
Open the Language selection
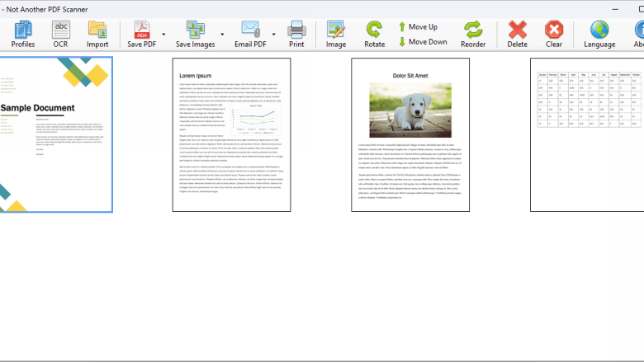(599, 35)
